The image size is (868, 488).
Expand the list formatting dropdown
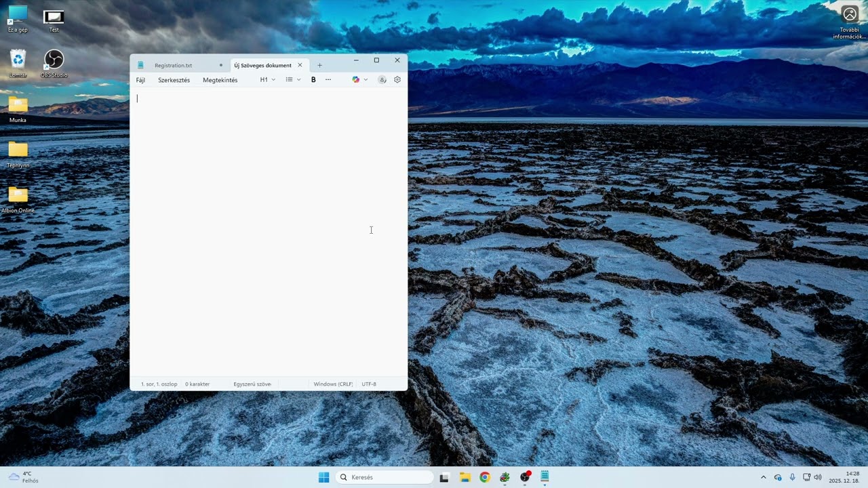tap(293, 80)
